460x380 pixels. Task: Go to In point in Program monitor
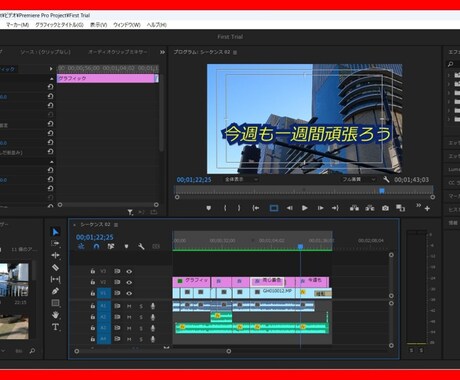[256, 208]
